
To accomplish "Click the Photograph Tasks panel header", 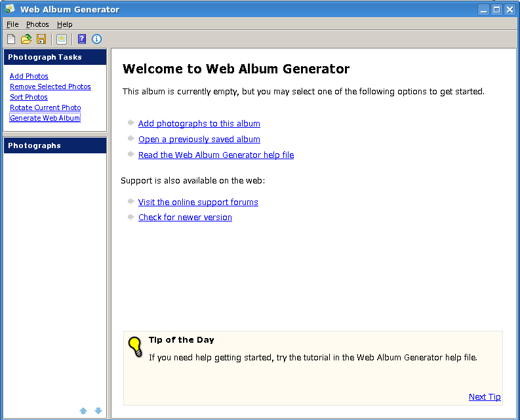I will tap(55, 57).
